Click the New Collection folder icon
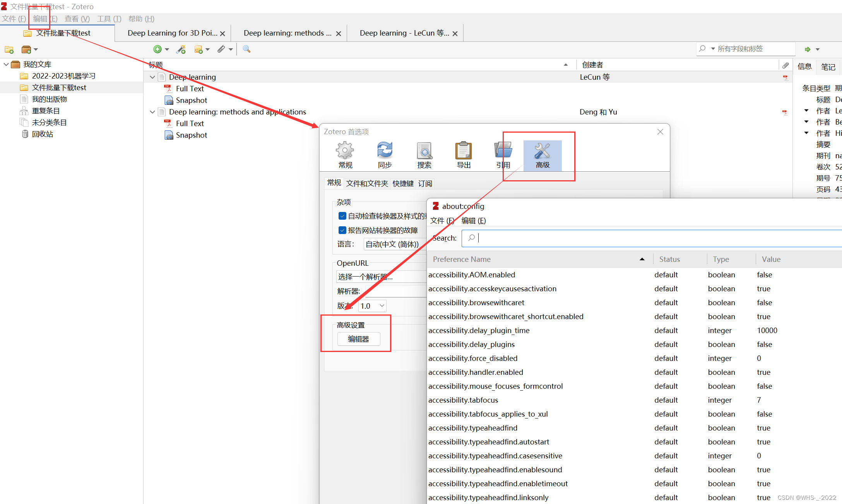The height and width of the screenshot is (504, 842). pos(9,50)
